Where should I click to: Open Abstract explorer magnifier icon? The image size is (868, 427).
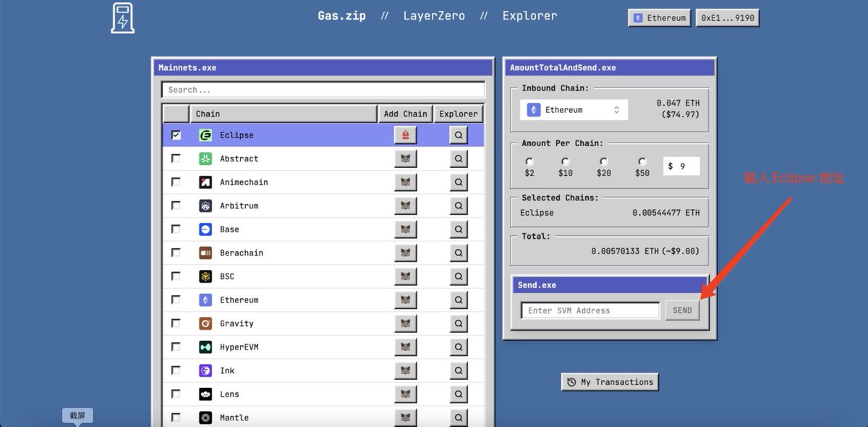(x=459, y=158)
